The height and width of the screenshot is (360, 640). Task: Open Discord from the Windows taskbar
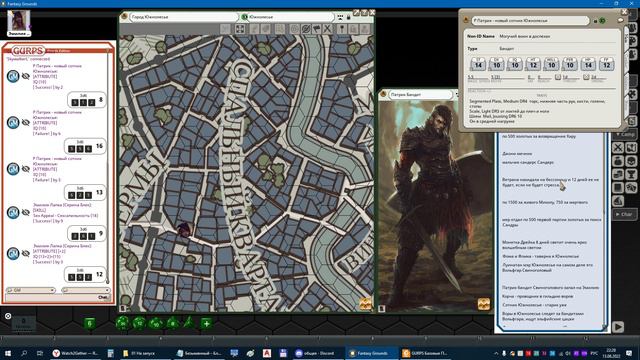click(315, 353)
